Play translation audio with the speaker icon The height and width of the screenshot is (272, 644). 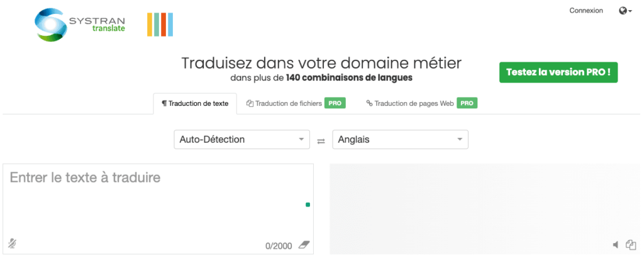coord(615,245)
